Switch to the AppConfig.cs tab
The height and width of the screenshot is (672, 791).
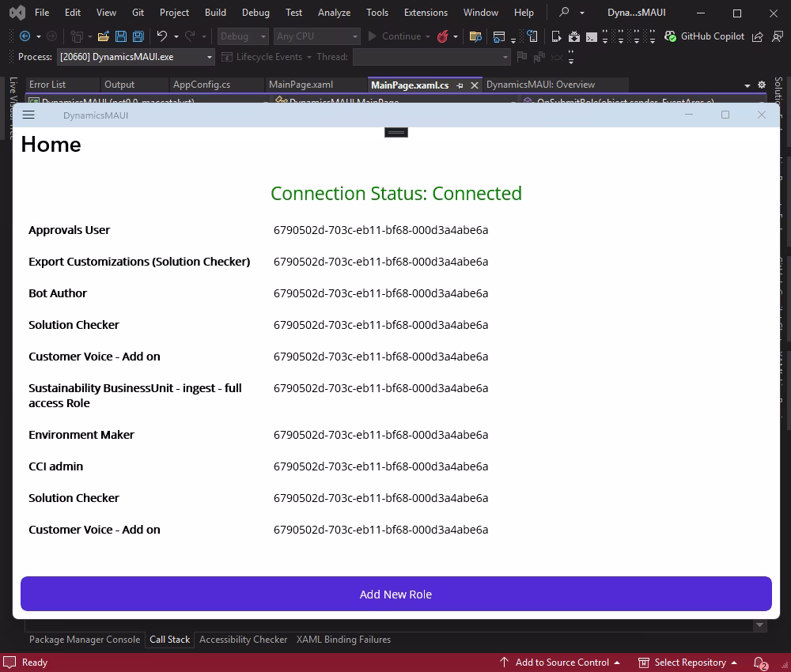[201, 85]
